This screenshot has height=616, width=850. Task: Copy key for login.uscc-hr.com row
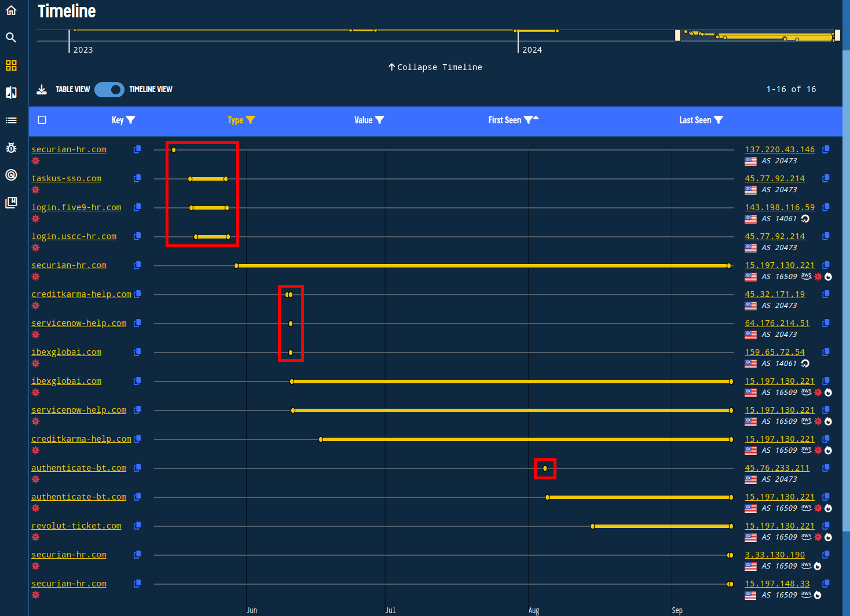[x=137, y=236]
